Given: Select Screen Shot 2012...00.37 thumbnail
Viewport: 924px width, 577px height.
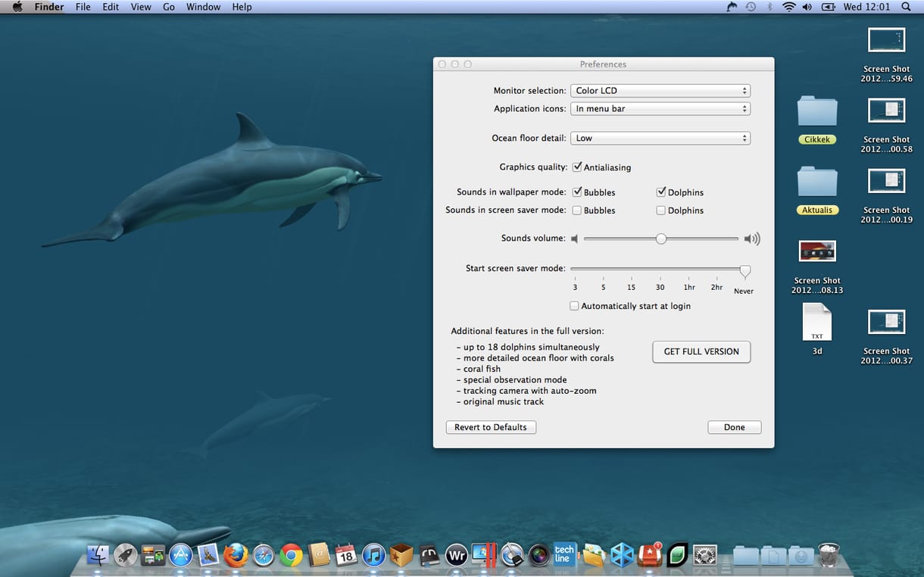Looking at the screenshot, I should (886, 322).
